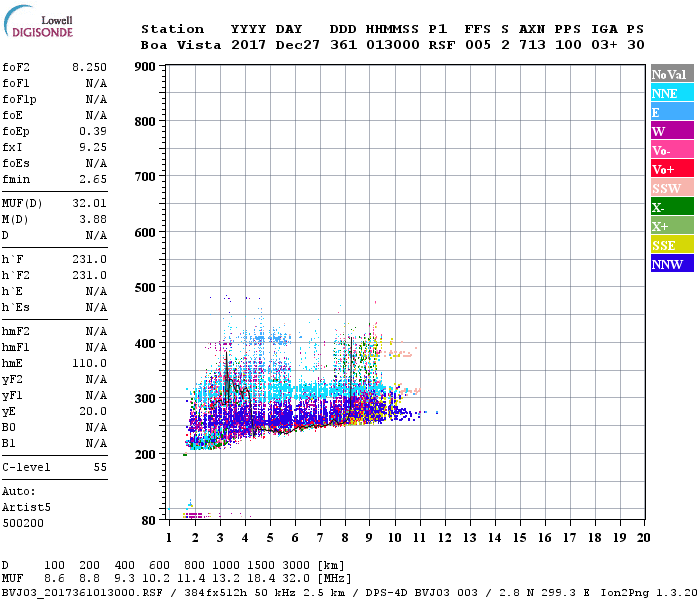Click the Boa Vista station name
The height and width of the screenshot is (600, 700).
point(177,45)
